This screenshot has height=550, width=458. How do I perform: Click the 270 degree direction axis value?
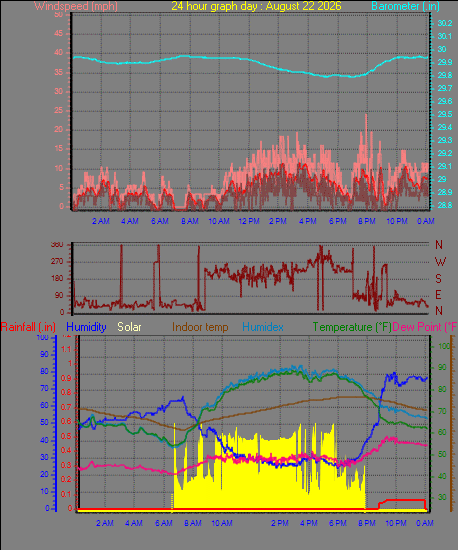[57, 261]
